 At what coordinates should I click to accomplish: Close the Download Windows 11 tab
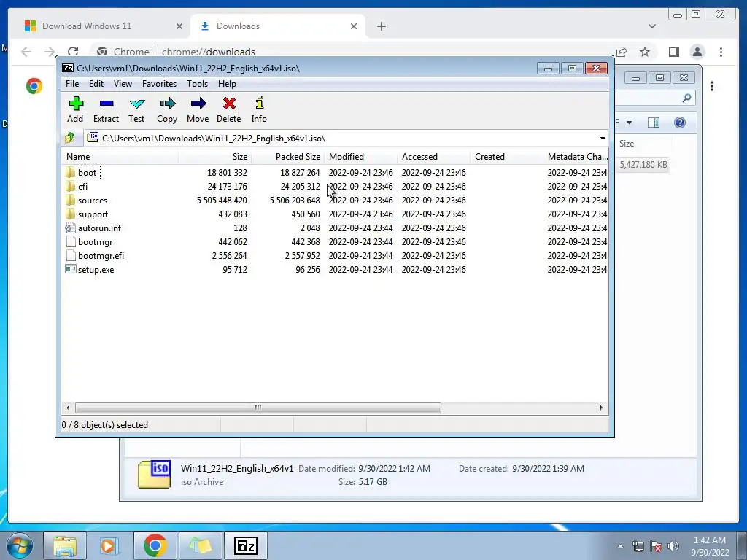click(x=179, y=26)
